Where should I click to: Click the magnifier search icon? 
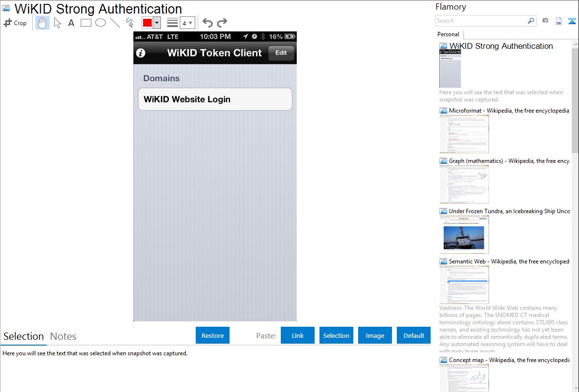click(x=531, y=21)
